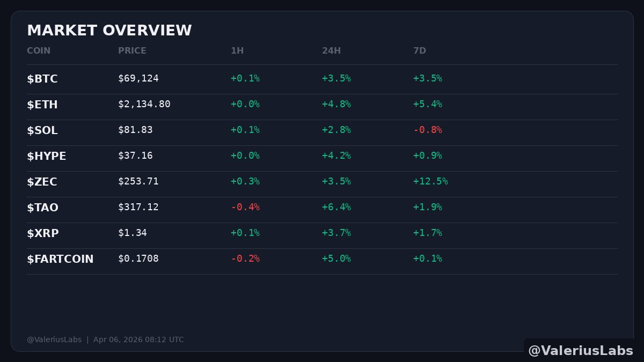Click the 7D column header
The width and height of the screenshot is (644, 362).
point(420,51)
